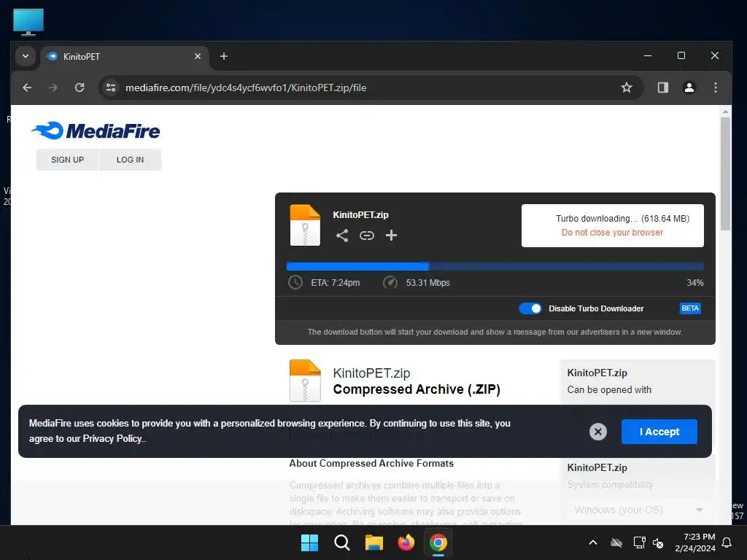
Task: Click the network tray icon
Action: coord(639,542)
